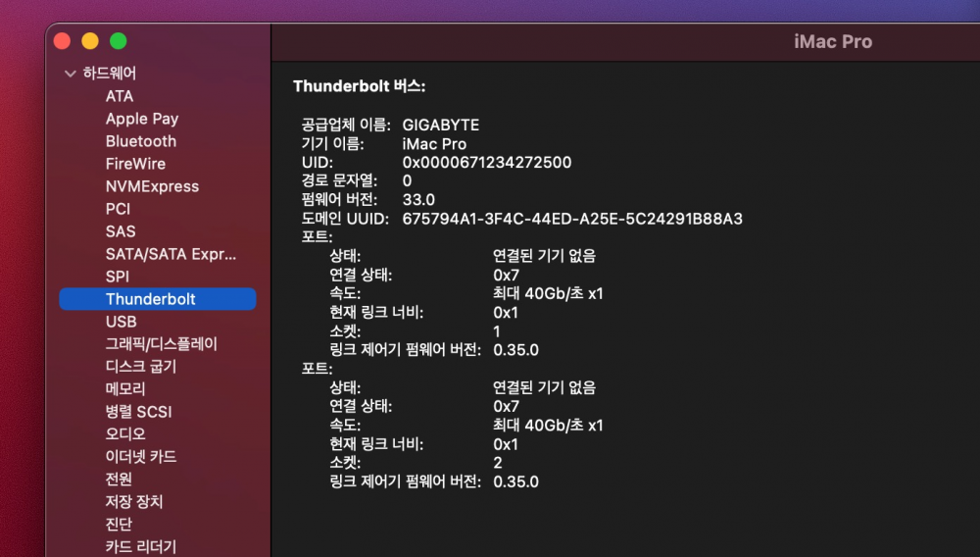Screen dimensions: 980x557
Task: Select 그래픽/디스플레이 in the sidebar
Action: 162,344
